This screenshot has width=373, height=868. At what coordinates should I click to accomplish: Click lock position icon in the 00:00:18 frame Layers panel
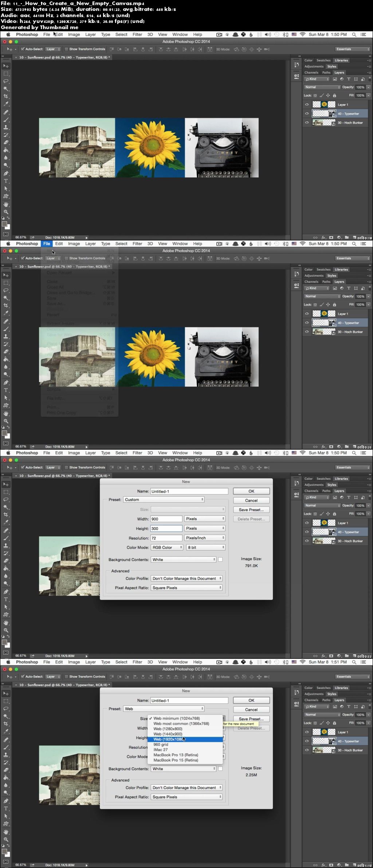(328, 96)
